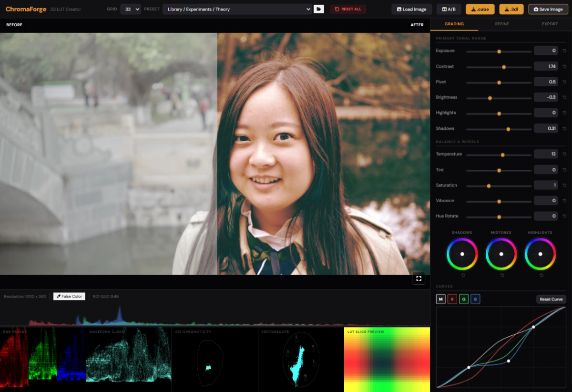
Task: Reset Temperature with its undo arrow icon
Action: point(564,154)
